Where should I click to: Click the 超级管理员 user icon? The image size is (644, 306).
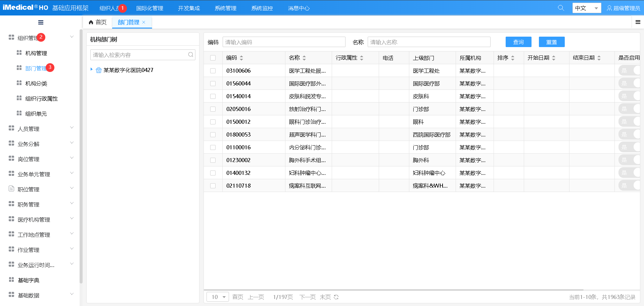coord(609,8)
